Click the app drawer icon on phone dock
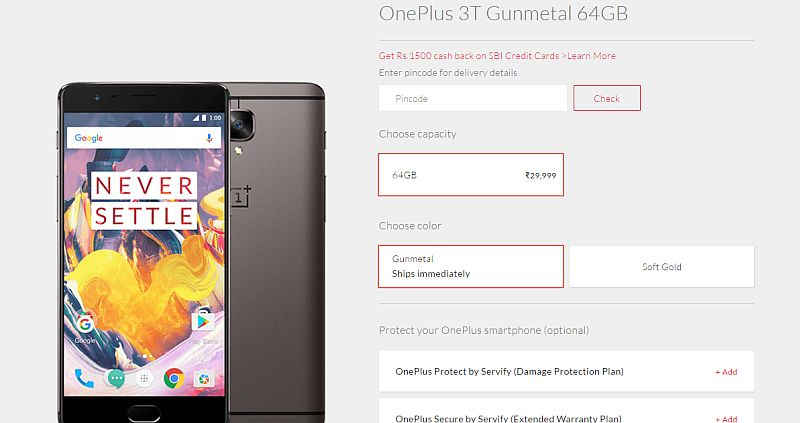 pos(144,379)
